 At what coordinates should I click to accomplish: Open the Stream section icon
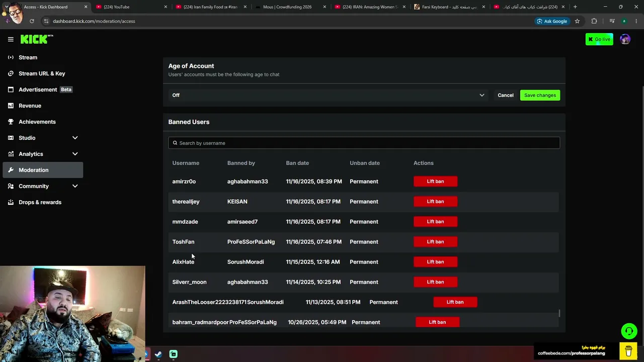point(11,57)
